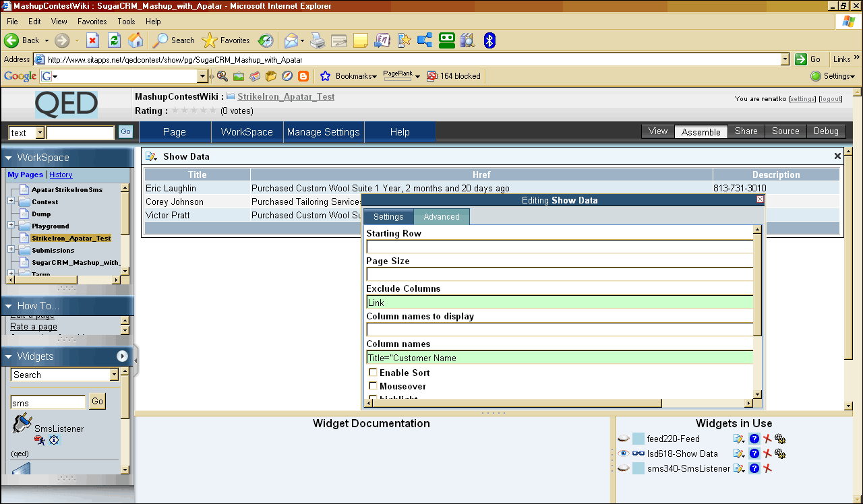Image resolution: width=863 pixels, height=504 pixels.
Task: Expand the Submissions folder in WorkSpace tree
Action: [11, 249]
